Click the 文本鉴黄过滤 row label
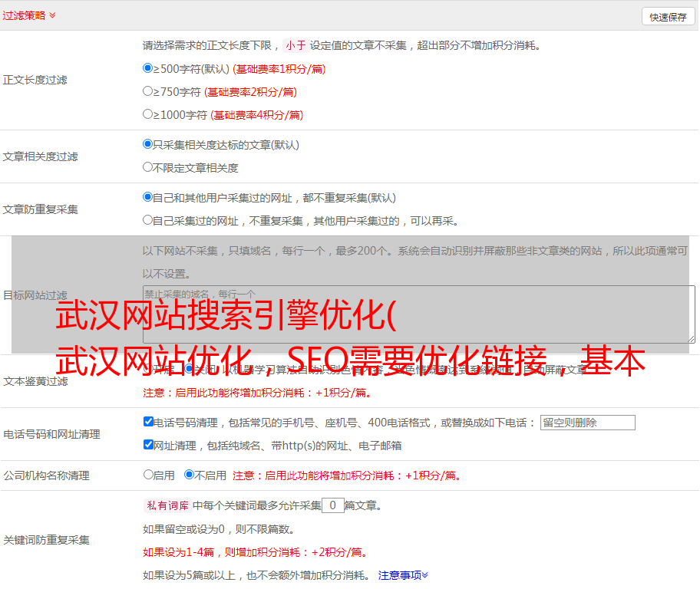 coord(36,381)
